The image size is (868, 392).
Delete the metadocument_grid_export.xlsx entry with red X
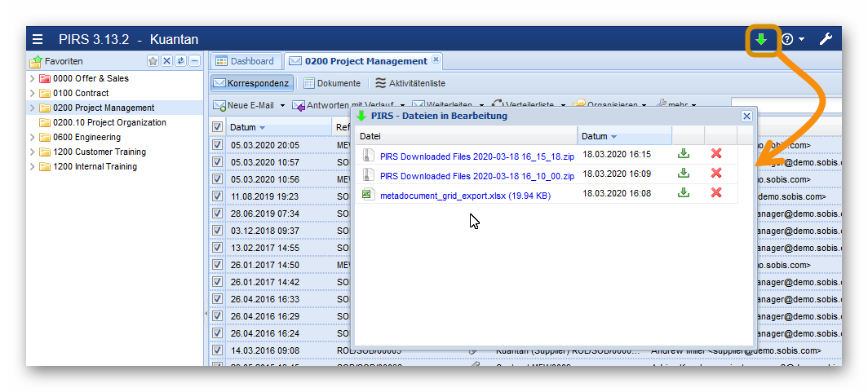click(x=716, y=192)
